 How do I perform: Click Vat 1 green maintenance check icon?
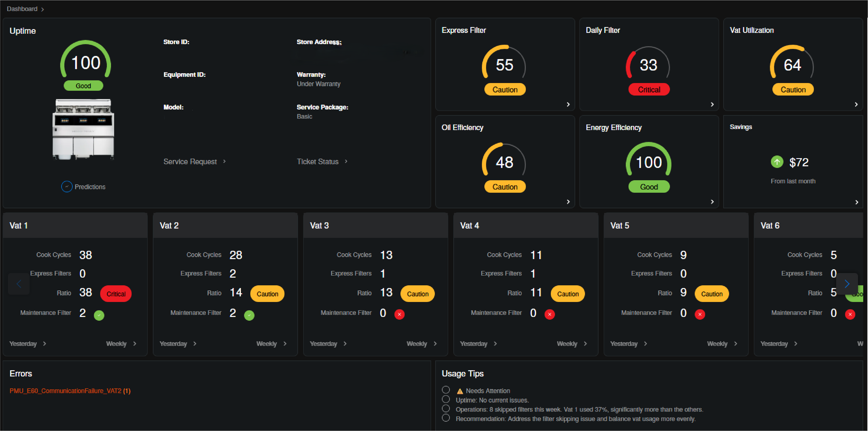[x=99, y=315]
